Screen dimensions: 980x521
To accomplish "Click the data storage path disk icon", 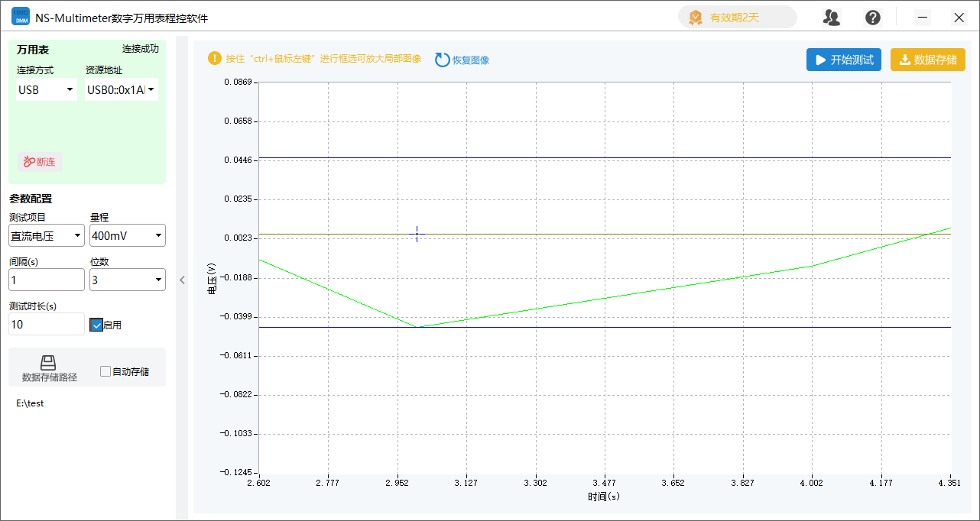I will 48,363.
